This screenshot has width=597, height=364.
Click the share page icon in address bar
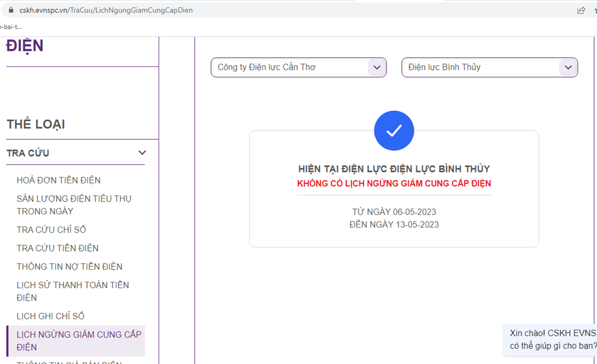[x=581, y=10]
